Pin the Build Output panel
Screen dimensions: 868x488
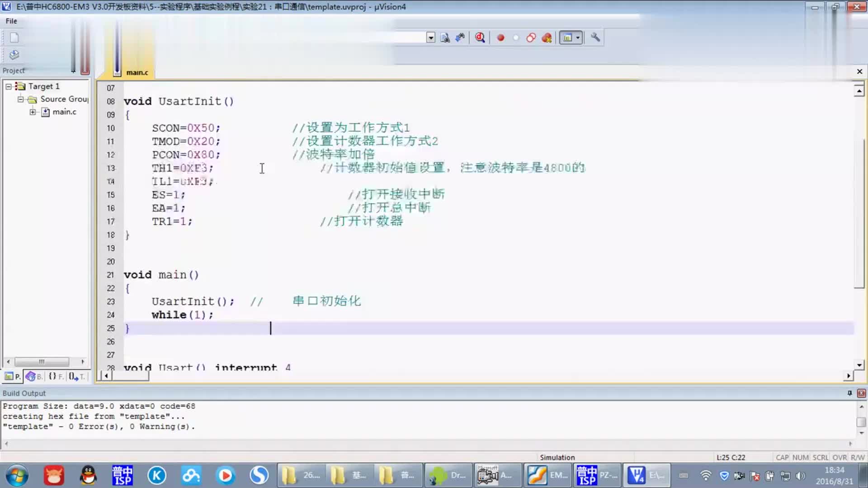tap(849, 393)
